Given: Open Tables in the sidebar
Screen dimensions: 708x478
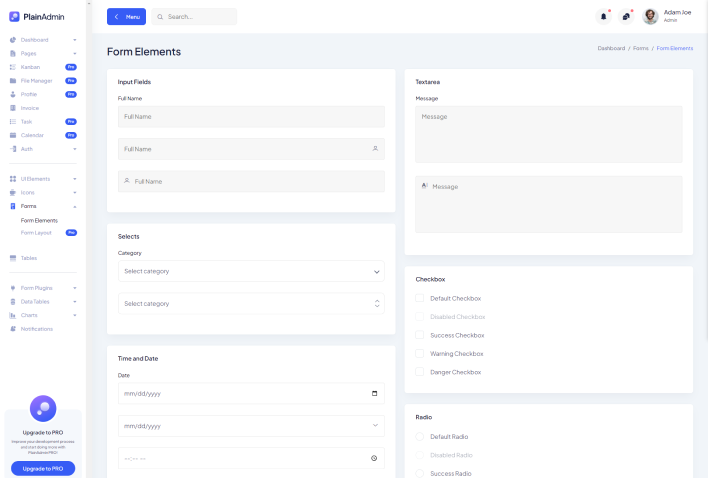Looking at the screenshot, I should pyautogui.click(x=29, y=258).
